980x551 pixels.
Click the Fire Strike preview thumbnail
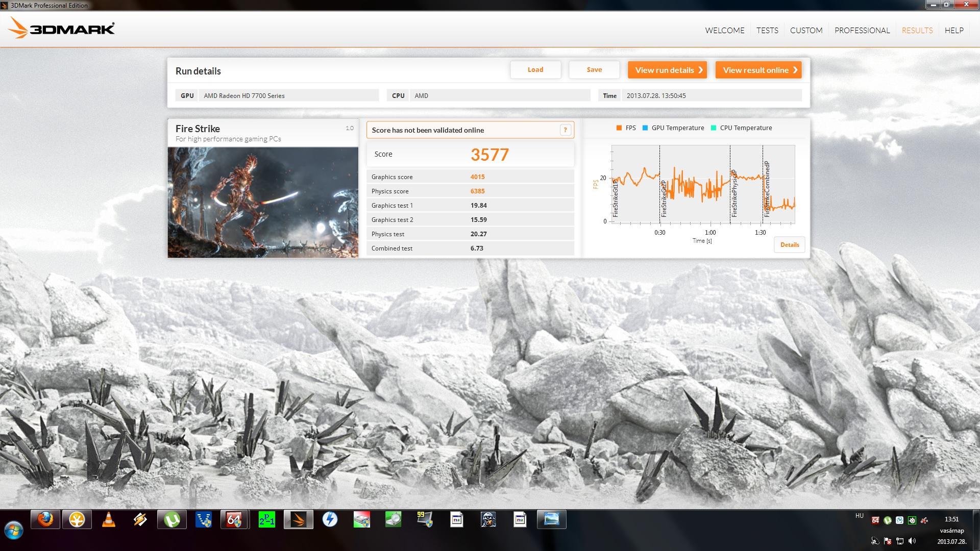tap(263, 203)
